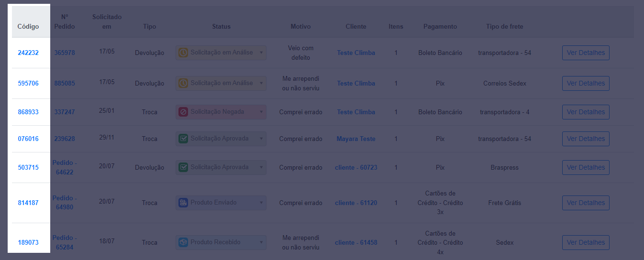Screen dimensions: 644x260
Task: Click the truck icon in Produto Enviado status
Action: 183,203
